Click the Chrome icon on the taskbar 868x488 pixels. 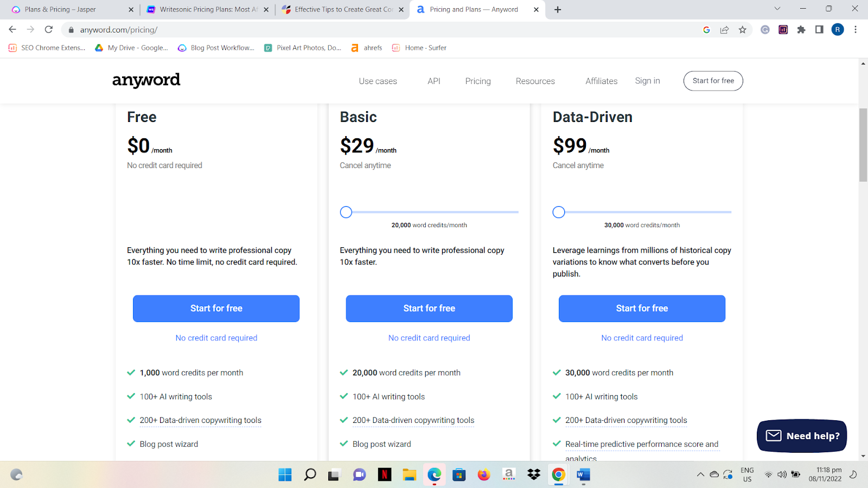tap(558, 475)
